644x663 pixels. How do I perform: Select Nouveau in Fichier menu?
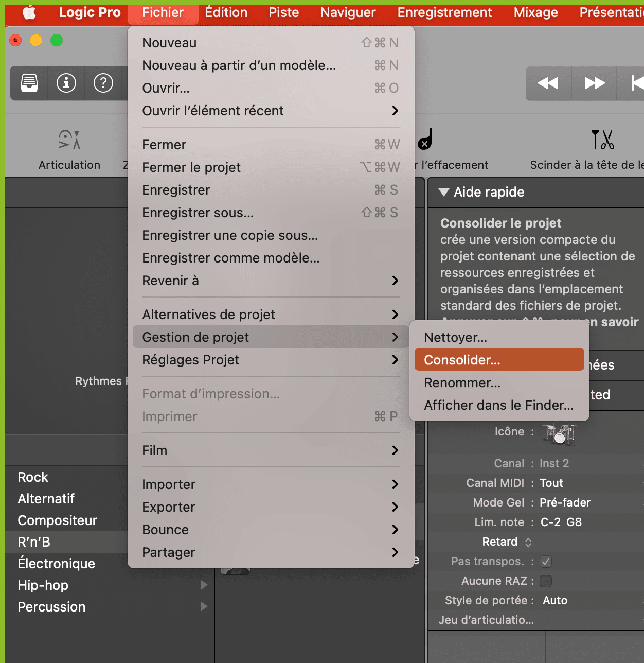tap(271, 43)
